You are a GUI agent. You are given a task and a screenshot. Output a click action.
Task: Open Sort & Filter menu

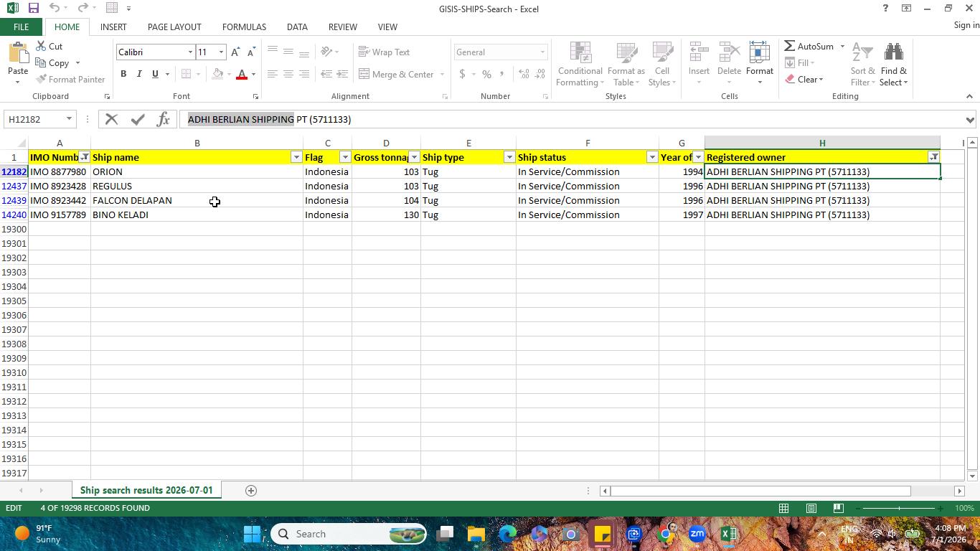click(862, 64)
